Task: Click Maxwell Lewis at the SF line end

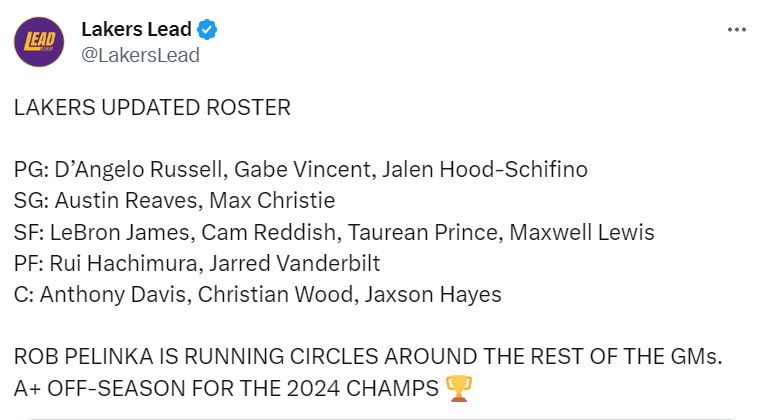Action: click(582, 232)
